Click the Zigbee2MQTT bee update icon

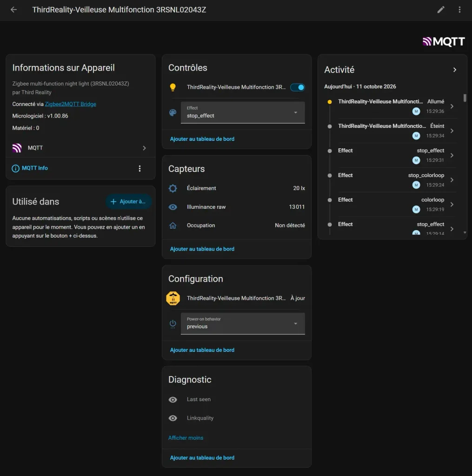pyautogui.click(x=173, y=298)
